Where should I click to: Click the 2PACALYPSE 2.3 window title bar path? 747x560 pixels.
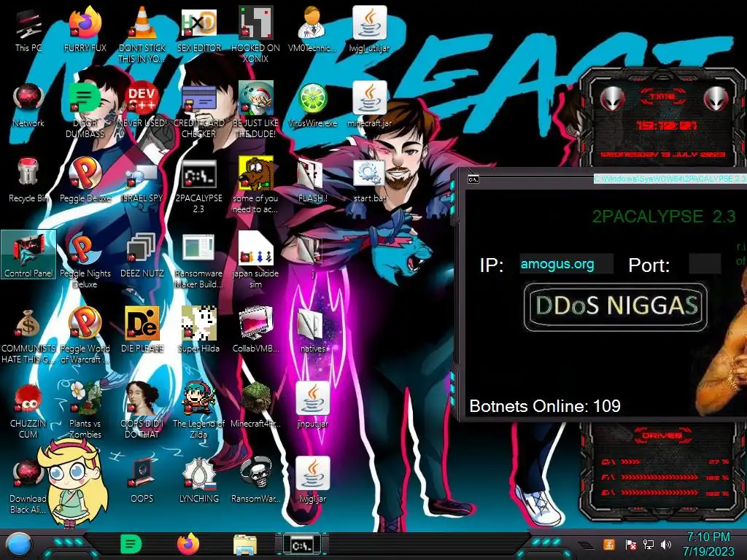[x=670, y=179]
